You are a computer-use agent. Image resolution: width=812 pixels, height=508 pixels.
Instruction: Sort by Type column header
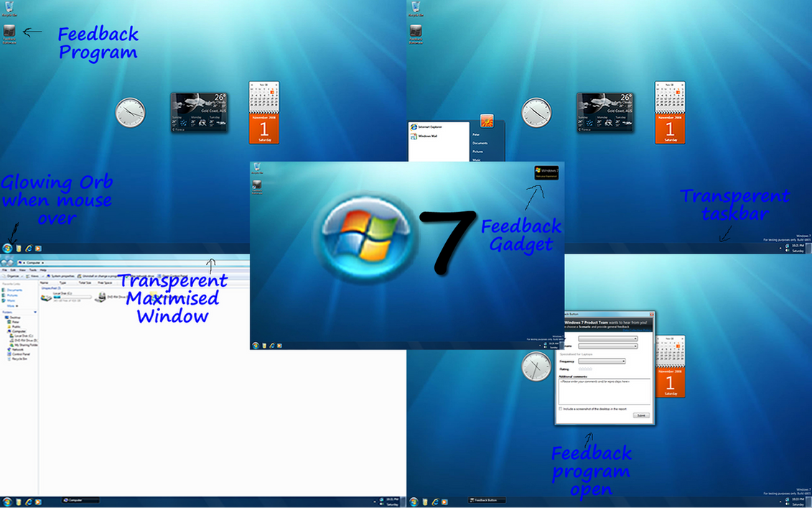pos(62,282)
